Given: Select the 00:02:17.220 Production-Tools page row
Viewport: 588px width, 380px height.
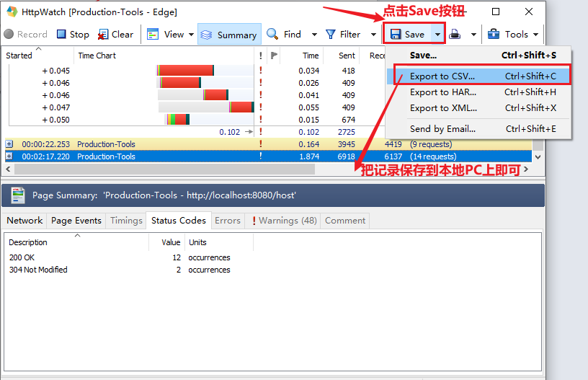Looking at the screenshot, I should point(269,156).
